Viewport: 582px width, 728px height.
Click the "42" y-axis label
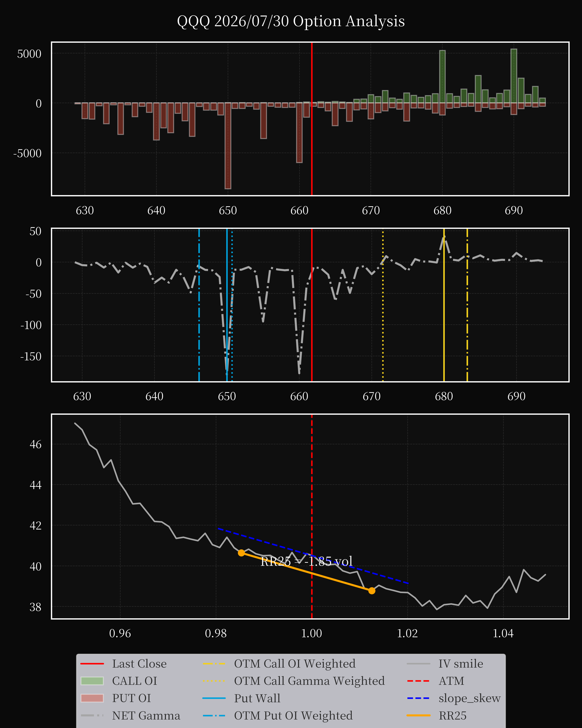pyautogui.click(x=35, y=525)
